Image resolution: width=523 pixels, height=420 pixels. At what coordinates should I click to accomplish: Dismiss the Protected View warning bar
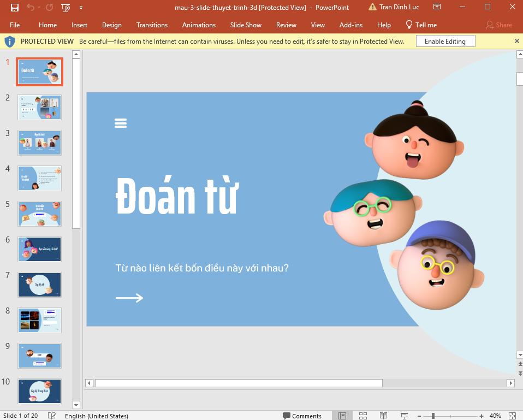(x=516, y=41)
